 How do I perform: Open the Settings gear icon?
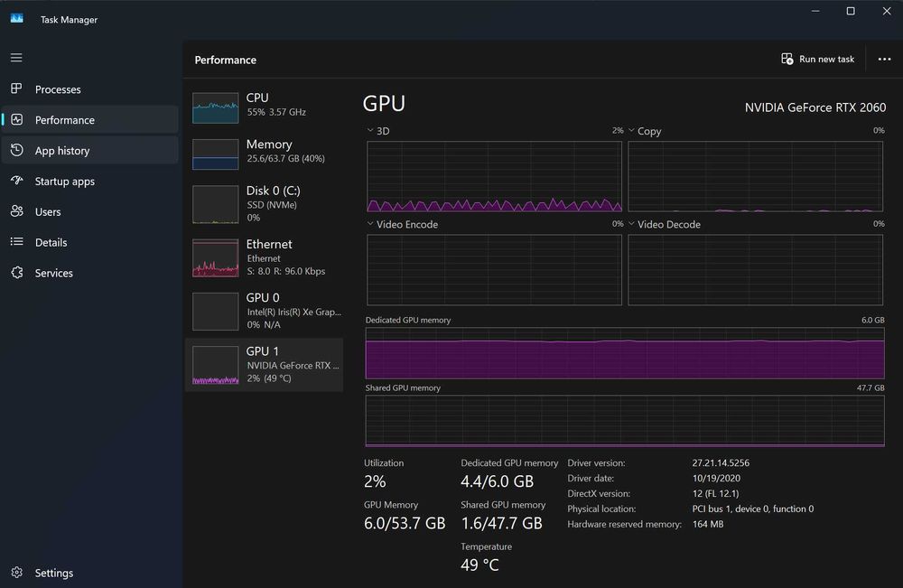(16, 573)
